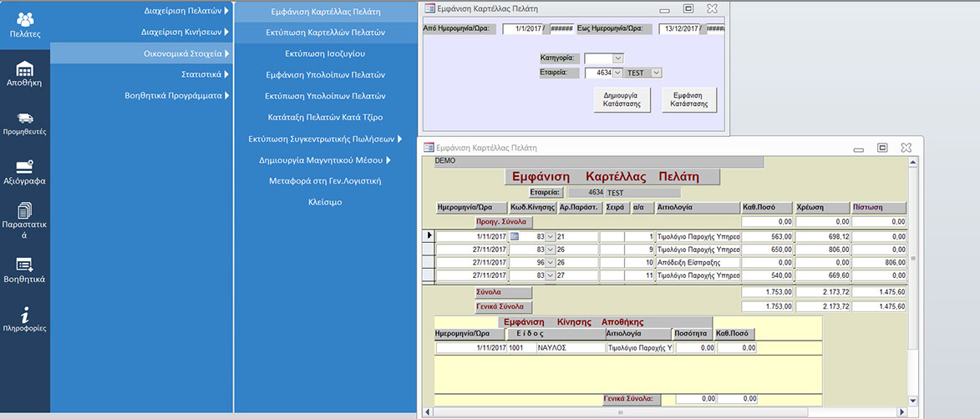This screenshot has width=980, height=419.
Task: Click the Παραστατικά sidebar icon
Action: click(24, 220)
